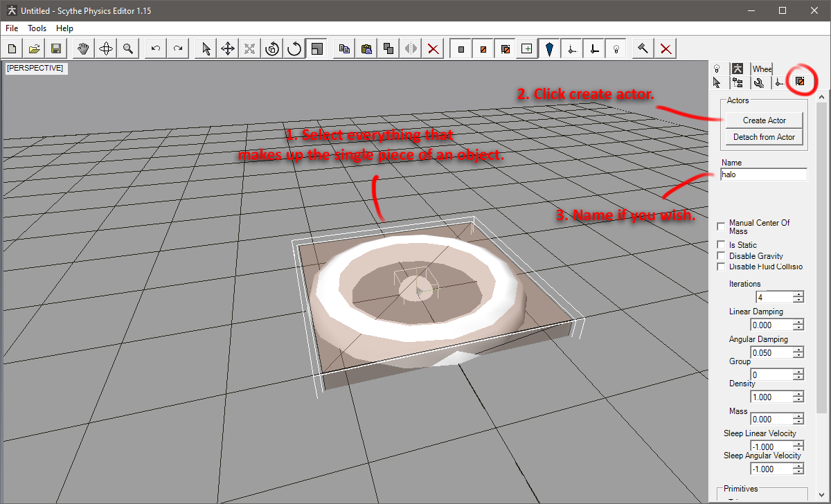The image size is (831, 504).
Task: Select the magnifier zoom tool
Action: pos(128,48)
